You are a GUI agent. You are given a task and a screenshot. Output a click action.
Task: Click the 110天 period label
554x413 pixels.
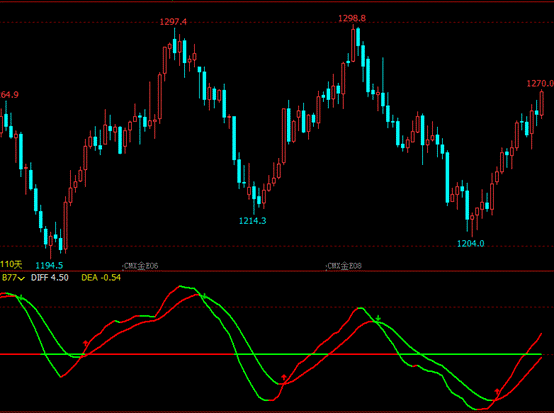[x=11, y=264]
